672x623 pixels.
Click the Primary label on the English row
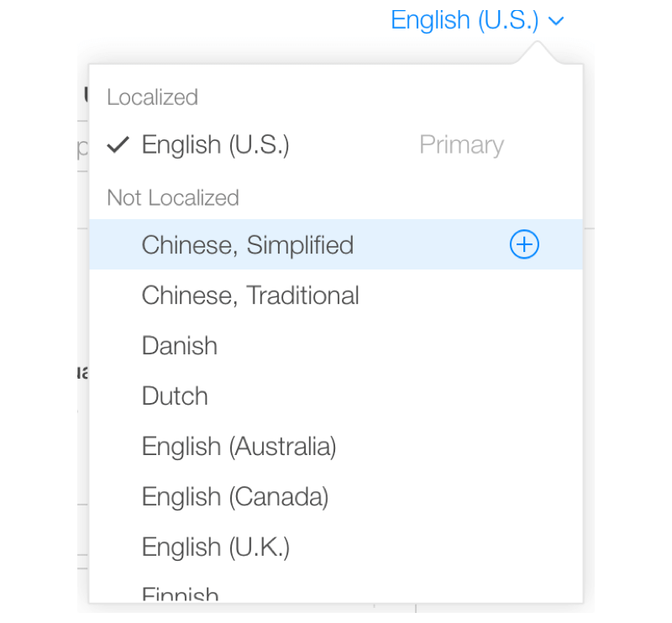(461, 145)
